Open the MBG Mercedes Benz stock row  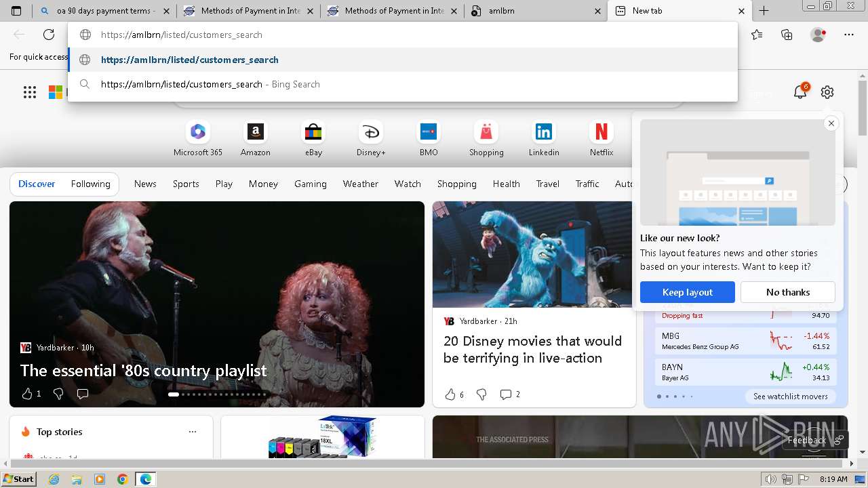tap(745, 341)
